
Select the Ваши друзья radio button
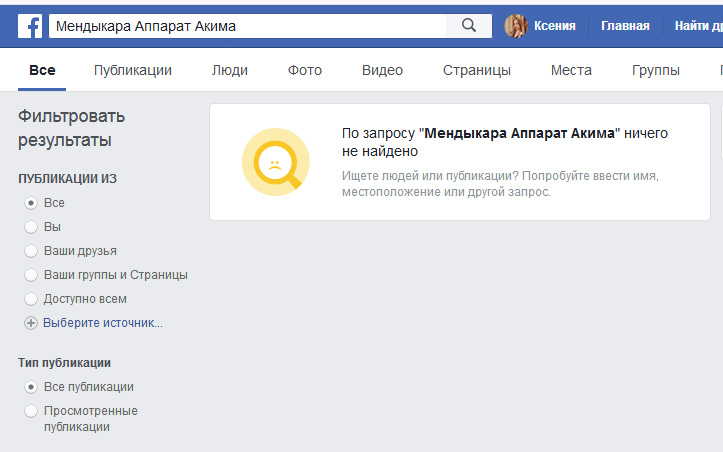pyautogui.click(x=31, y=251)
